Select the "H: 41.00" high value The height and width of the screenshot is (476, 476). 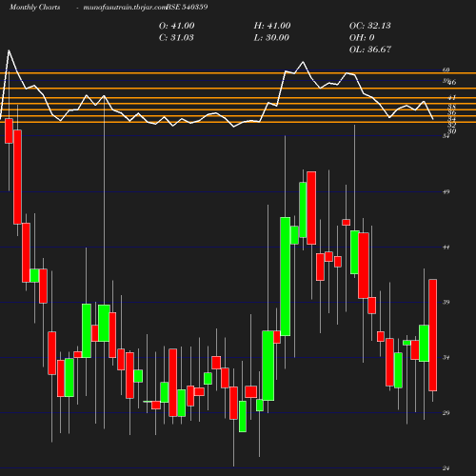click(x=272, y=26)
